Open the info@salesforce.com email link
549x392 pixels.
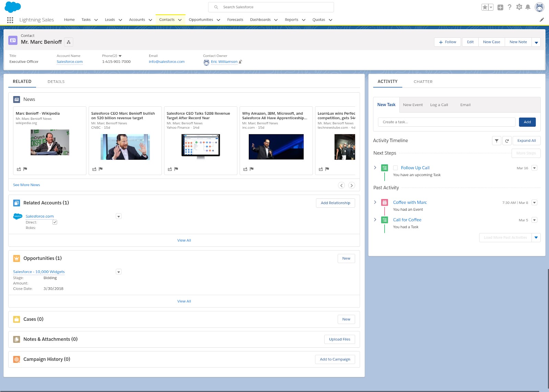point(167,62)
